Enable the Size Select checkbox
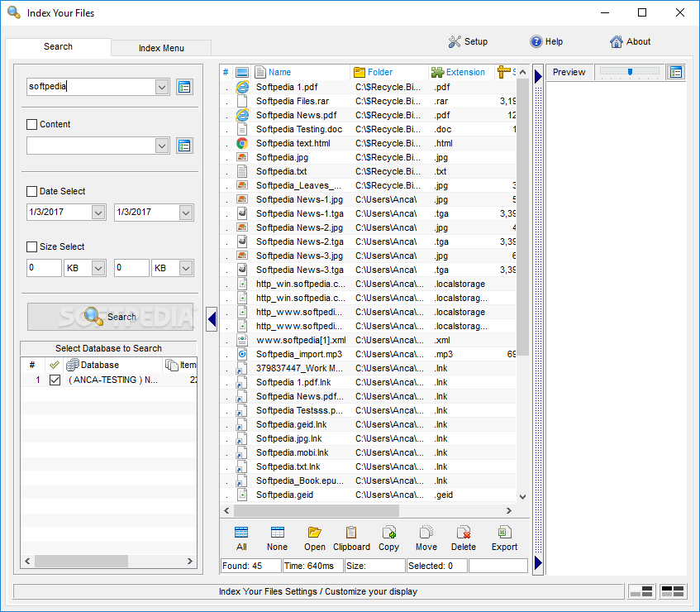The width and height of the screenshot is (700, 612). point(31,247)
